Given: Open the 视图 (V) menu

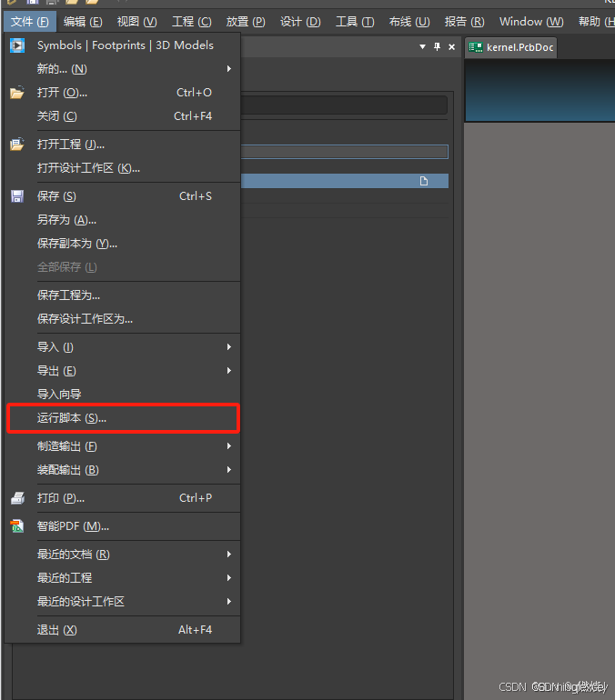Looking at the screenshot, I should (136, 22).
